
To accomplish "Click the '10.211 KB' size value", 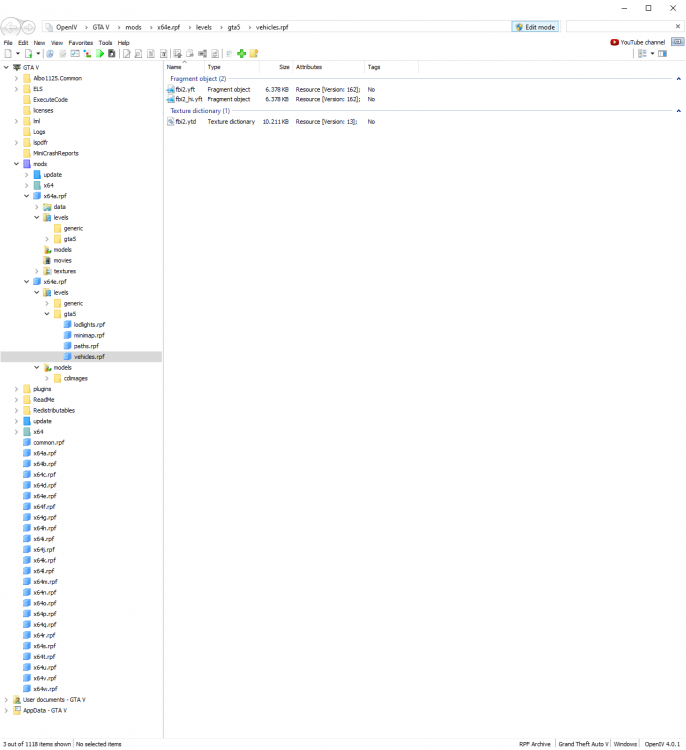I will click(275, 122).
